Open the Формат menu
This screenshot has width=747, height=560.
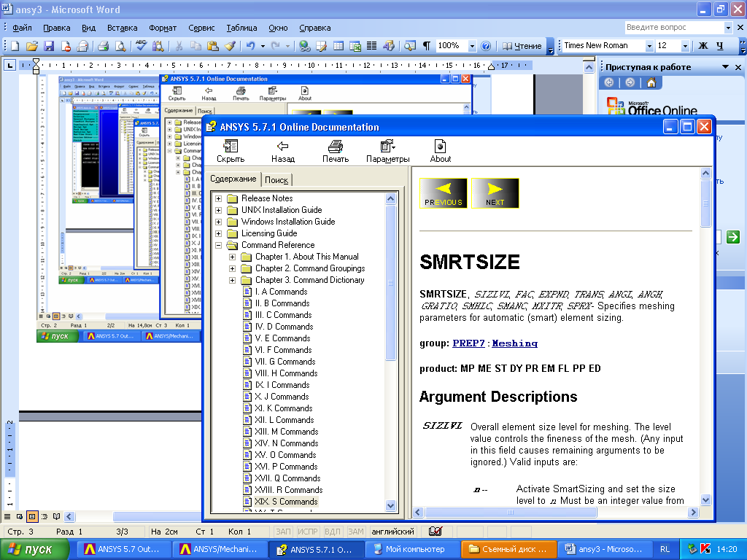163,28
